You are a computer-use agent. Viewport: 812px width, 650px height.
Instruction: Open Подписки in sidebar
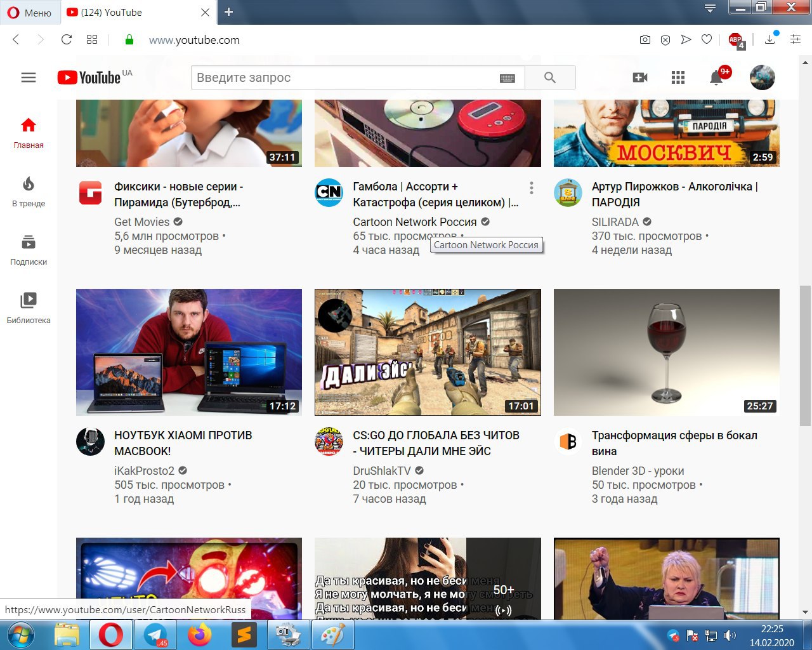[x=29, y=250]
